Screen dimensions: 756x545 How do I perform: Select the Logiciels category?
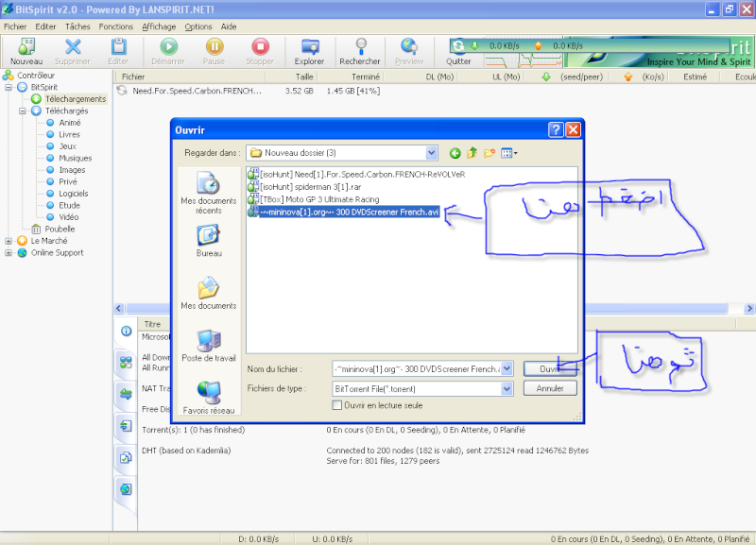click(74, 194)
